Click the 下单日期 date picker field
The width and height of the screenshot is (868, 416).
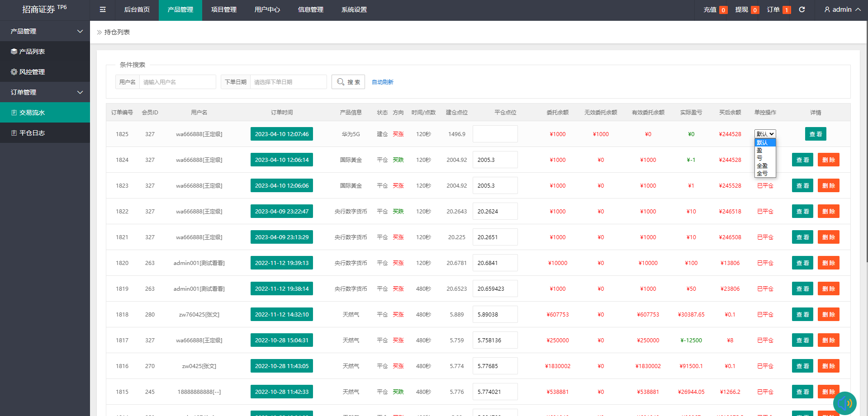pos(288,82)
